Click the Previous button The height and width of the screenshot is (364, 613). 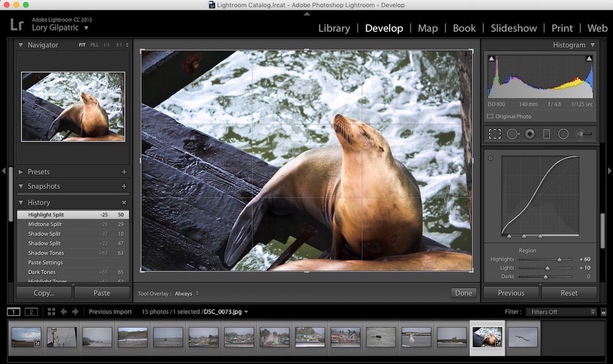[511, 293]
